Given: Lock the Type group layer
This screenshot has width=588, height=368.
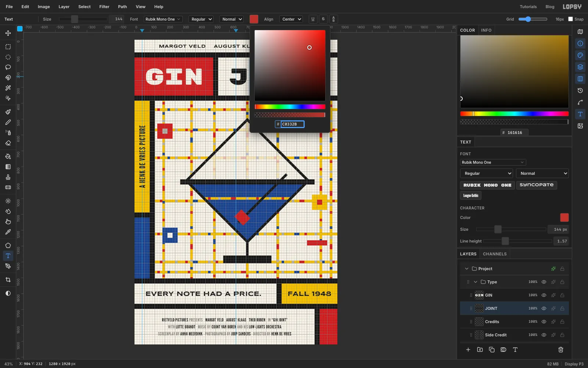Looking at the screenshot, I should point(562,282).
